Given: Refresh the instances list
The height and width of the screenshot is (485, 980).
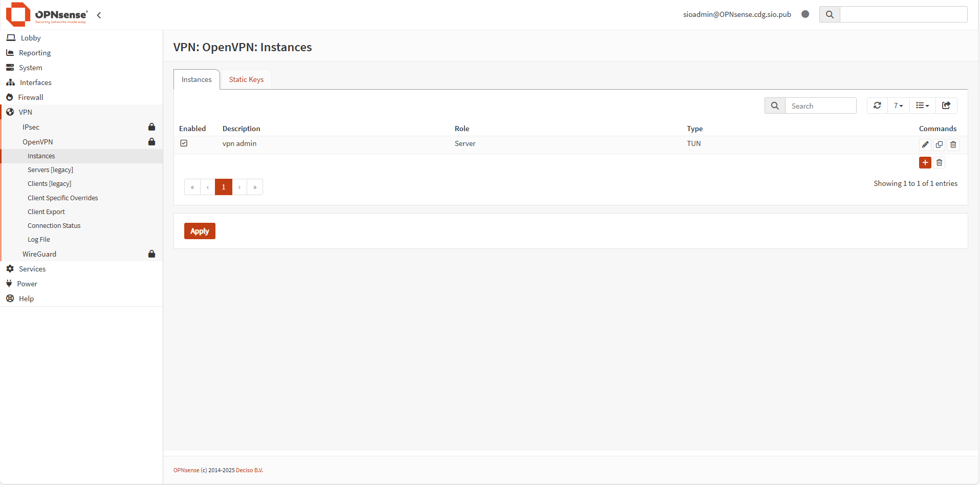Looking at the screenshot, I should [x=877, y=105].
